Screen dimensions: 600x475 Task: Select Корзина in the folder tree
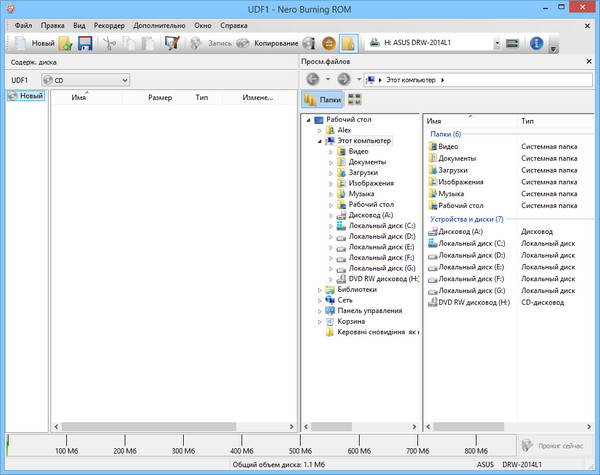click(350, 322)
